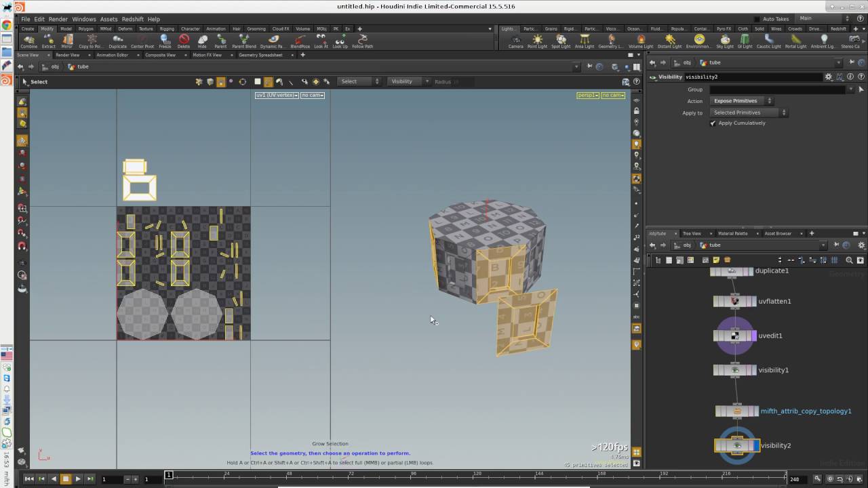Screen dimensions: 868x488
Task: Open the Select mode dropdown in the viewport toolbar
Action: [359, 81]
